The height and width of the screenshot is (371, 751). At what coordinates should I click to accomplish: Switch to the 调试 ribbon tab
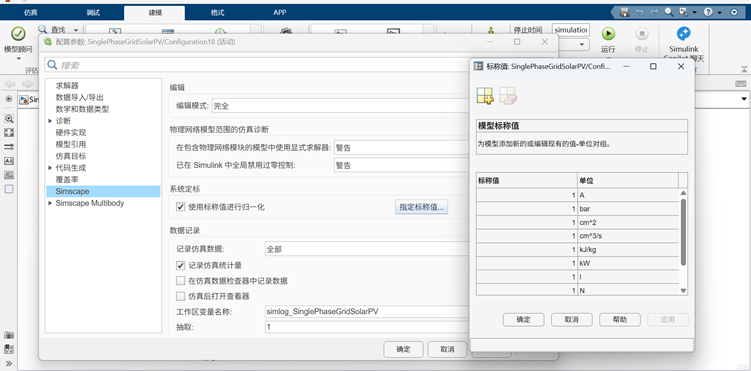94,12
